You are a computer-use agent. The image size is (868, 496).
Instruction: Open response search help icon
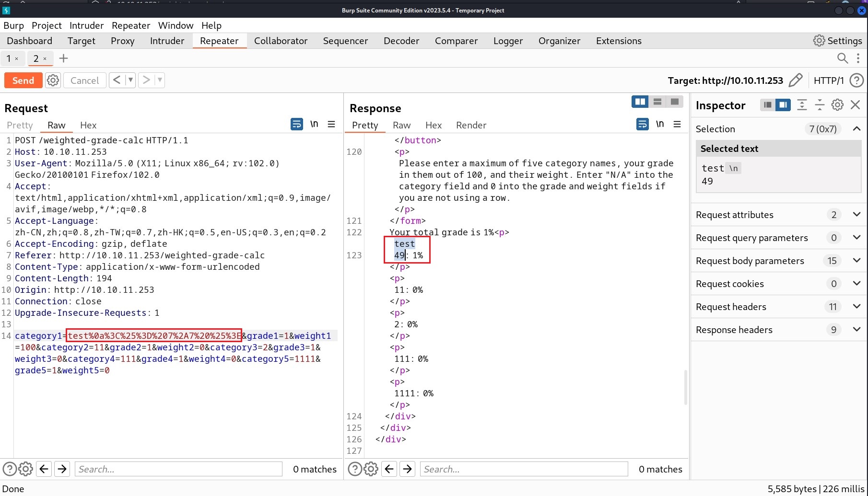[355, 469]
